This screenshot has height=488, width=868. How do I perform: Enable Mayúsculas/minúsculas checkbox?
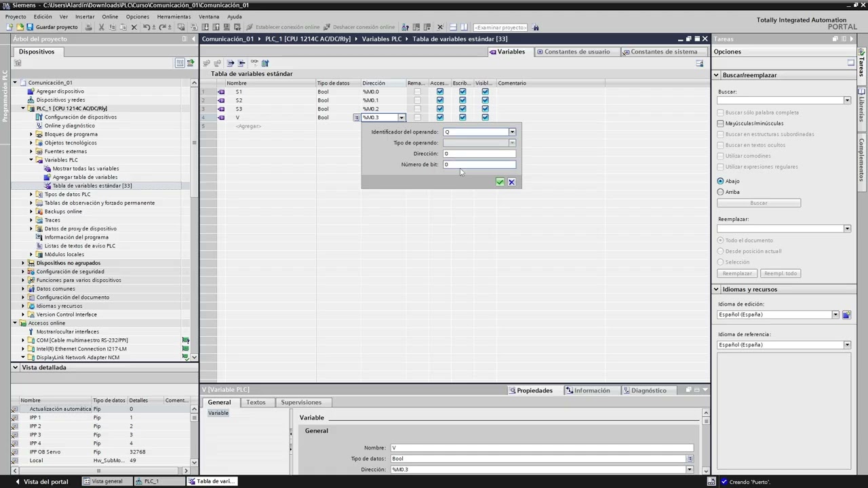coord(720,123)
